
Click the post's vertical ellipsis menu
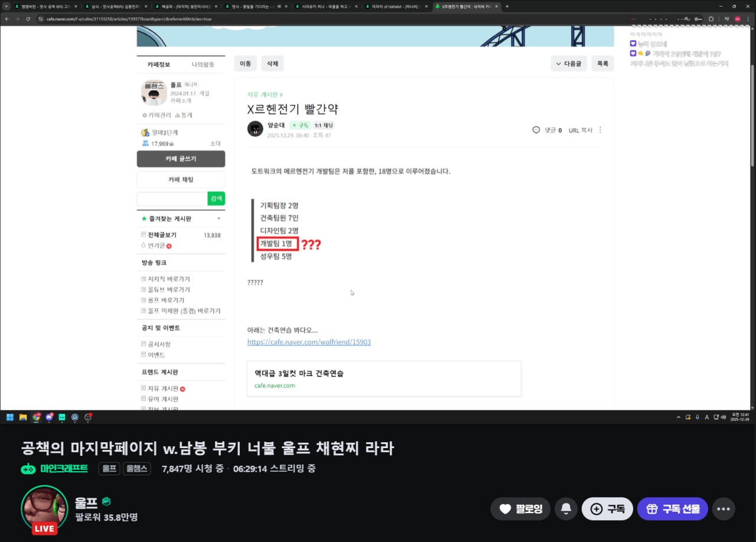tap(601, 130)
